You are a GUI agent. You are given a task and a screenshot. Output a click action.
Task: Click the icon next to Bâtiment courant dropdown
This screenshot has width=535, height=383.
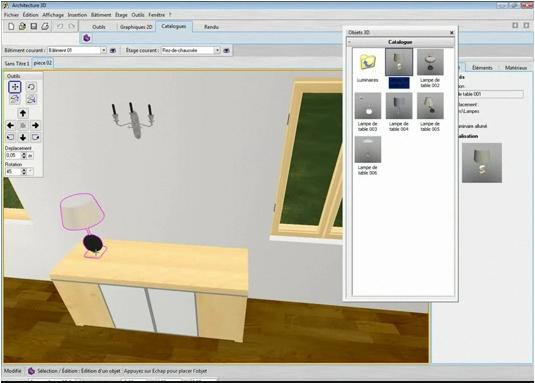pyautogui.click(x=113, y=50)
